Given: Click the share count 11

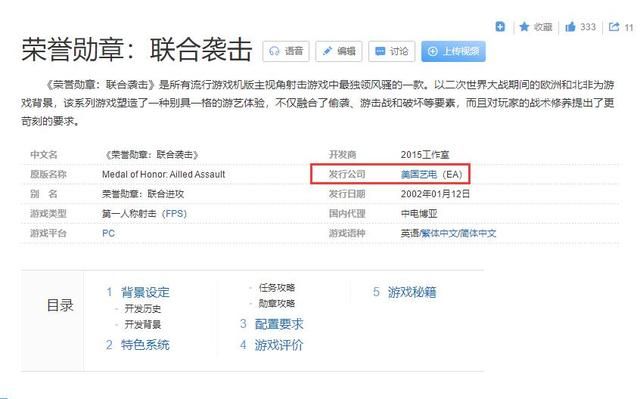Looking at the screenshot, I should pyautogui.click(x=629, y=27).
